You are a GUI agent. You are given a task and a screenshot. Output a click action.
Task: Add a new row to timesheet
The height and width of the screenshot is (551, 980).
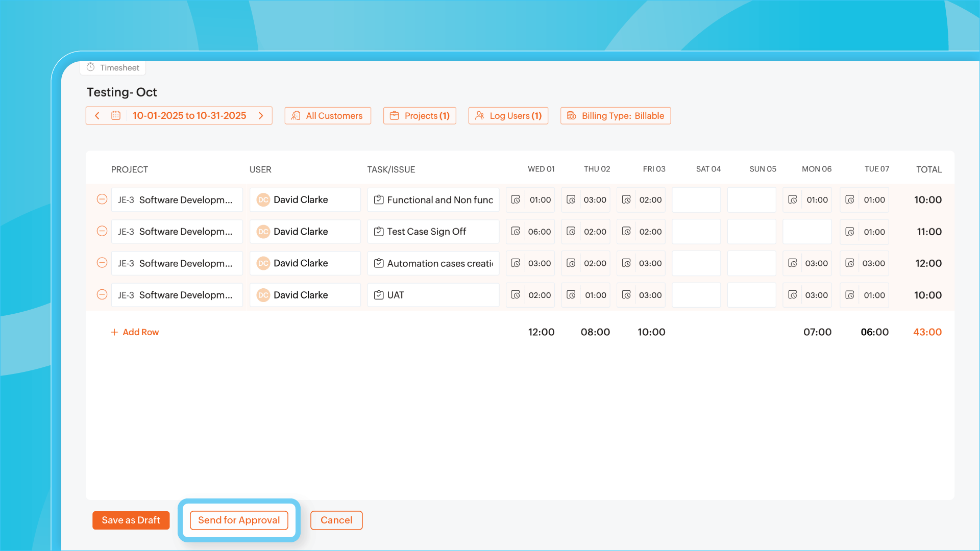tap(135, 332)
